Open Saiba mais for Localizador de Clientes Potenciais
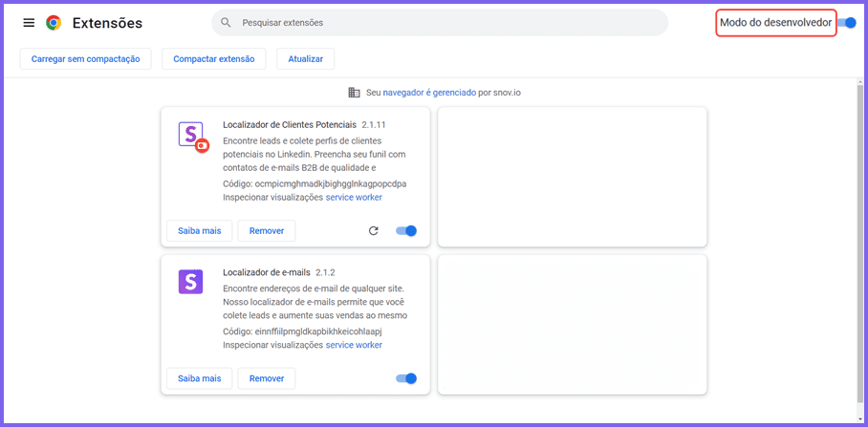This screenshot has height=427, width=868. [199, 231]
